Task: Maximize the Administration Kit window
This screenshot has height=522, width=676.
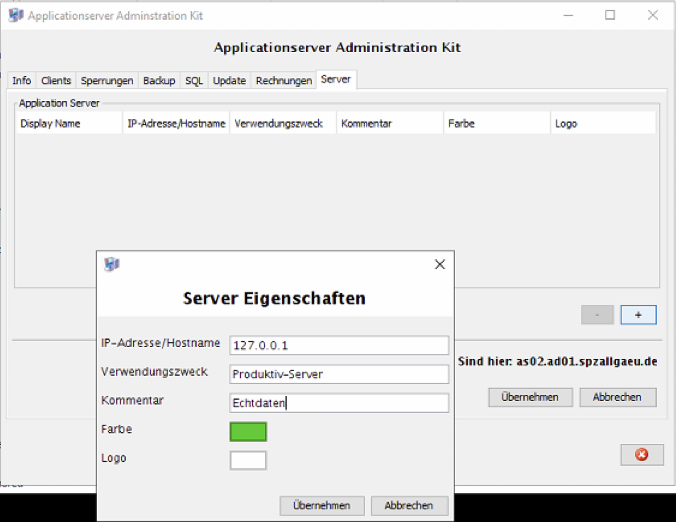Action: (610, 15)
